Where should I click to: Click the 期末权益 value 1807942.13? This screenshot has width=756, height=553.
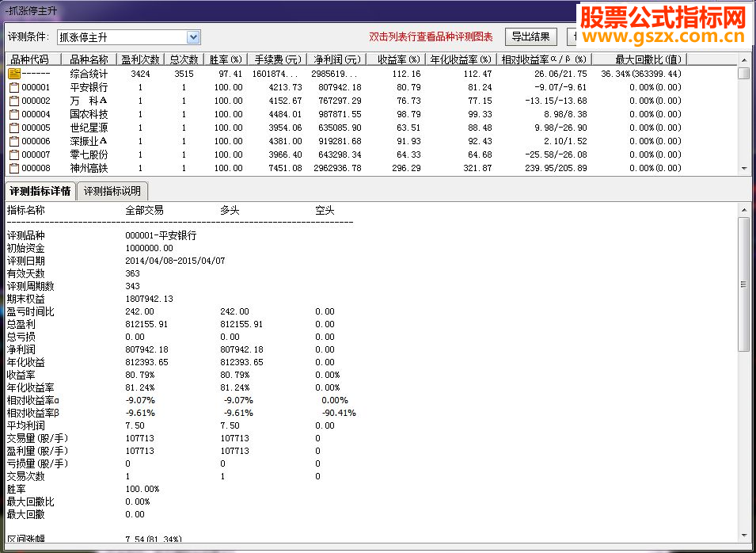pyautogui.click(x=149, y=299)
